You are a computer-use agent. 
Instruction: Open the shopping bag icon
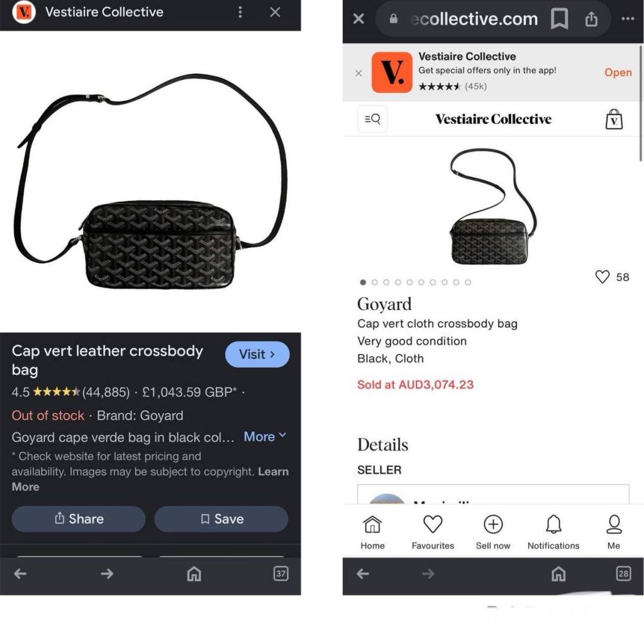614,119
